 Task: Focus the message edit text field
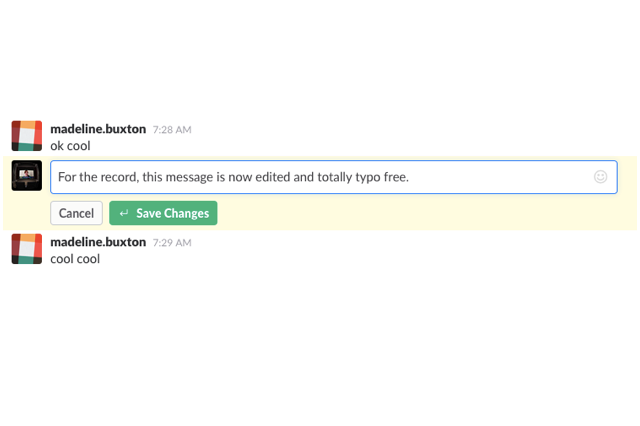334,177
